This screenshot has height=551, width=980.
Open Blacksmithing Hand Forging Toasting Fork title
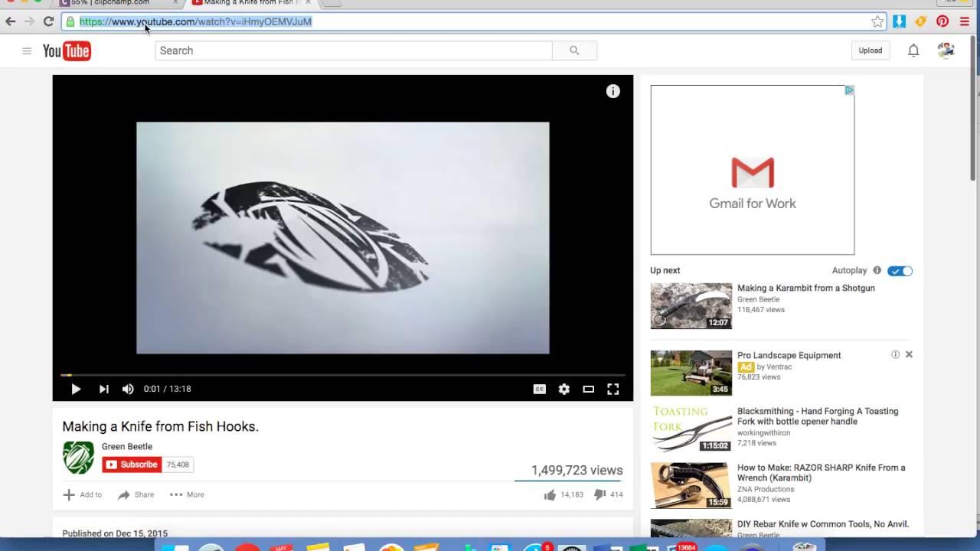point(818,416)
